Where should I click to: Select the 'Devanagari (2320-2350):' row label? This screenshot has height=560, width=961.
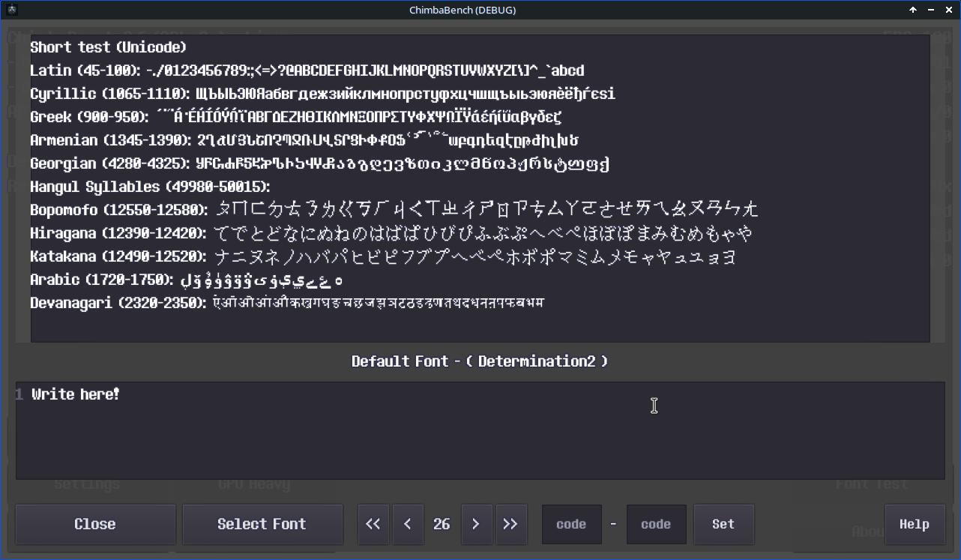click(x=118, y=303)
